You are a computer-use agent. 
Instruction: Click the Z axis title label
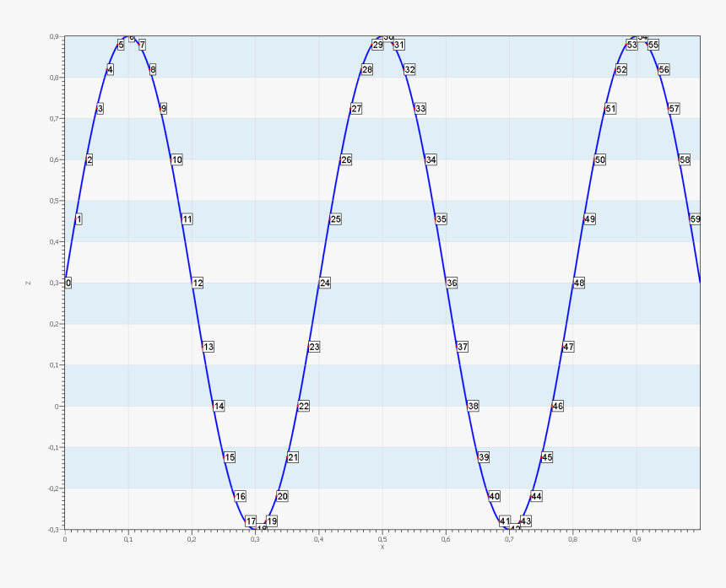coord(28,283)
